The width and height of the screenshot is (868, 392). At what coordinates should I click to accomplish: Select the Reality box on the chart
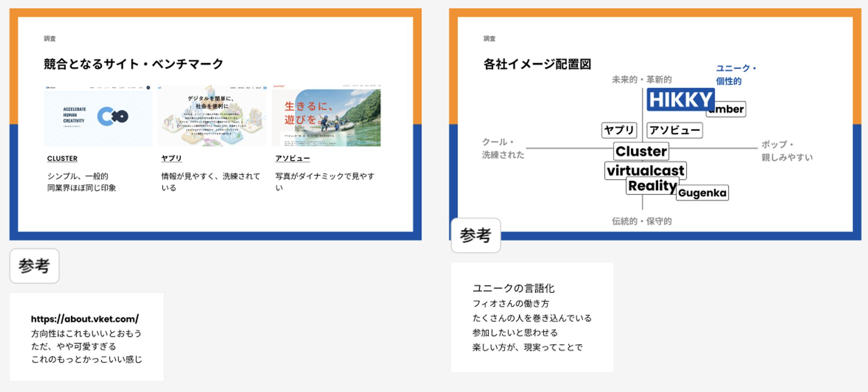click(652, 186)
